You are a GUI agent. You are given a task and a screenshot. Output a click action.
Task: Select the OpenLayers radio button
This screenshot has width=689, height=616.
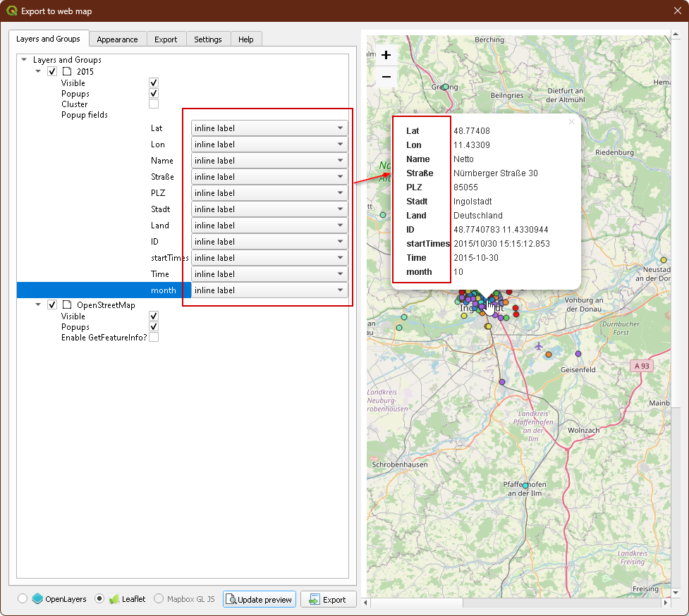[x=23, y=599]
